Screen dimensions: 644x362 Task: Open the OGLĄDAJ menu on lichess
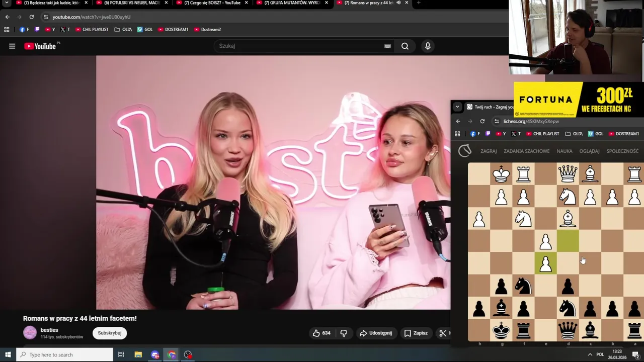pyautogui.click(x=589, y=151)
